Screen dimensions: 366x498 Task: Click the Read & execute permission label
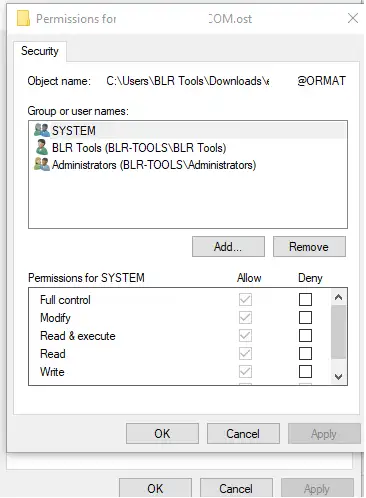click(x=78, y=336)
